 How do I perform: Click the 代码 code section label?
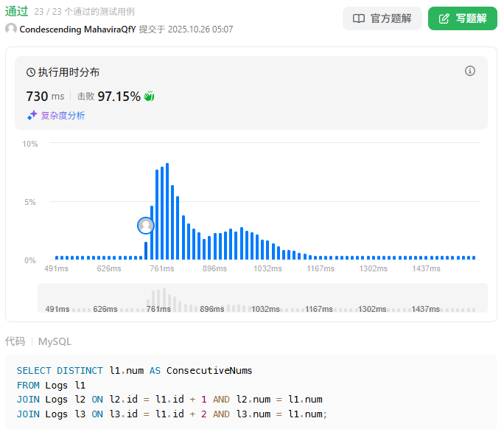click(x=15, y=341)
